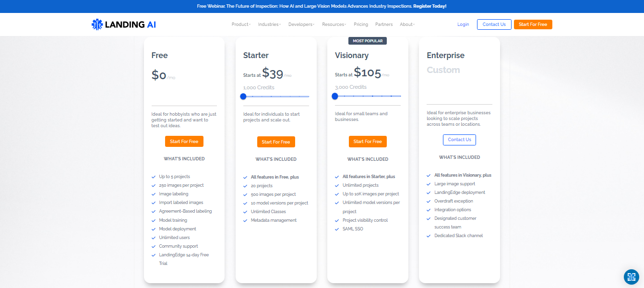
Task: Go to the Pricing page
Action: click(x=361, y=24)
